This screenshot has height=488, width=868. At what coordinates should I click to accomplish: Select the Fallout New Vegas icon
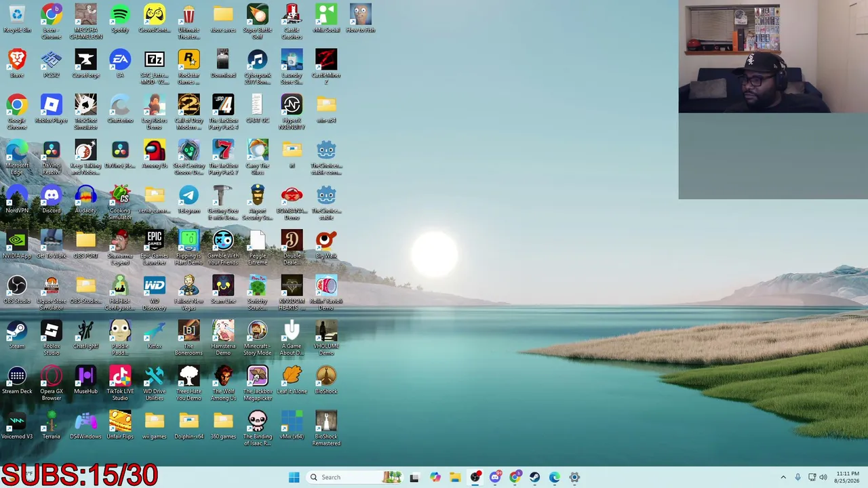(189, 293)
